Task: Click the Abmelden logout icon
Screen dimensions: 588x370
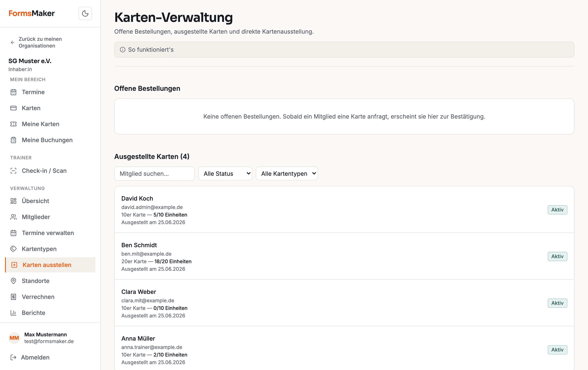Action: [13, 357]
